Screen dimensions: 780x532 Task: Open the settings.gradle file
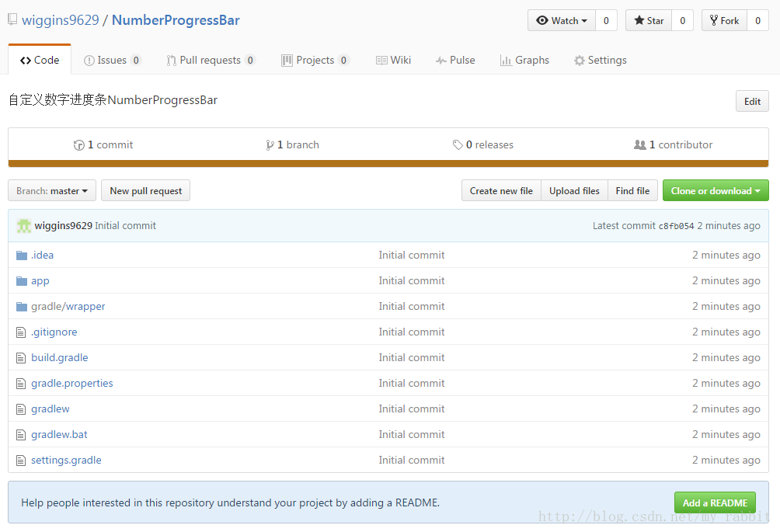[66, 461]
